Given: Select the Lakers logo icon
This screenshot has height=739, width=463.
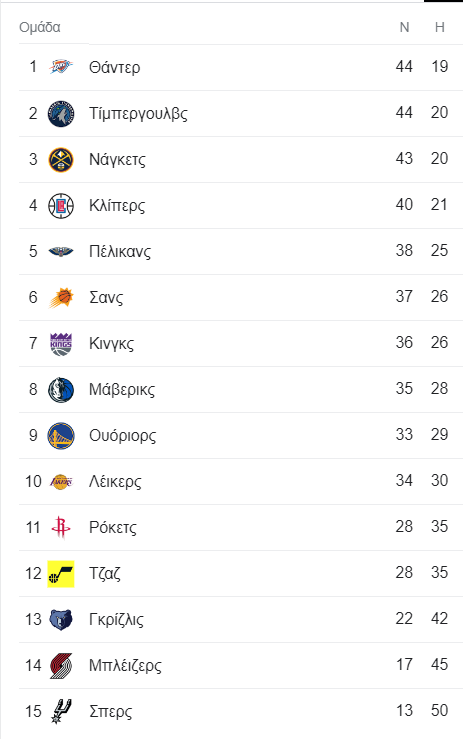Looking at the screenshot, I should coord(61,481).
